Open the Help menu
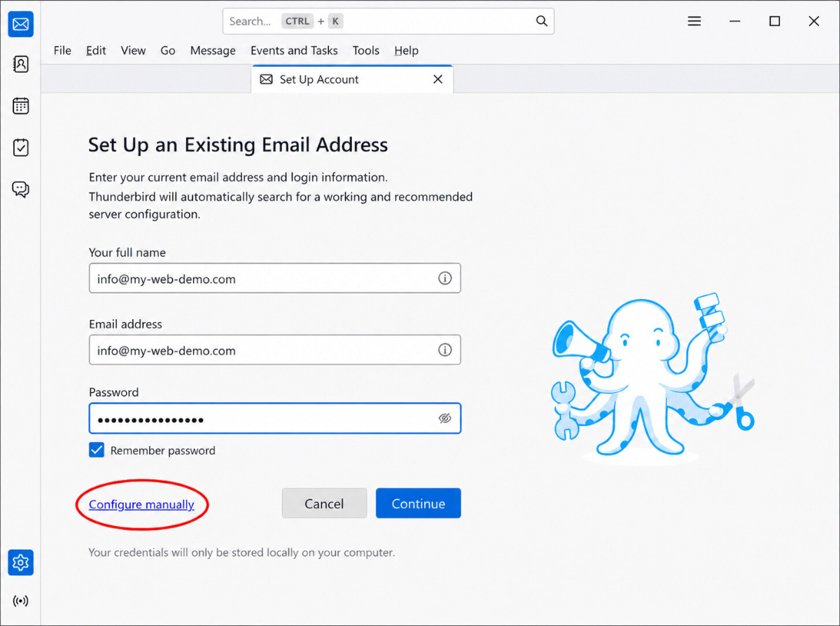The height and width of the screenshot is (626, 840). click(x=406, y=50)
